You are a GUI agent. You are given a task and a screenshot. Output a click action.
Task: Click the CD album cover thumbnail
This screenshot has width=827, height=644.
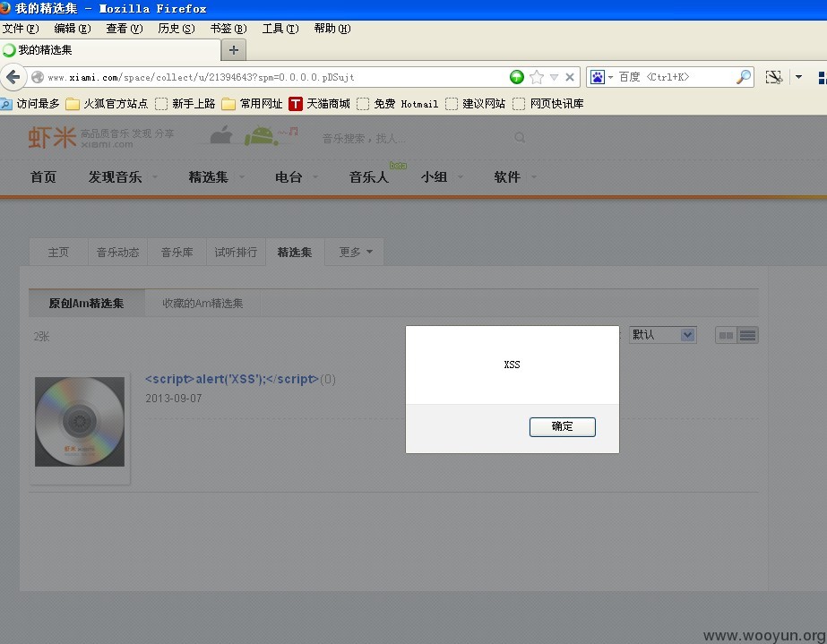click(x=80, y=422)
